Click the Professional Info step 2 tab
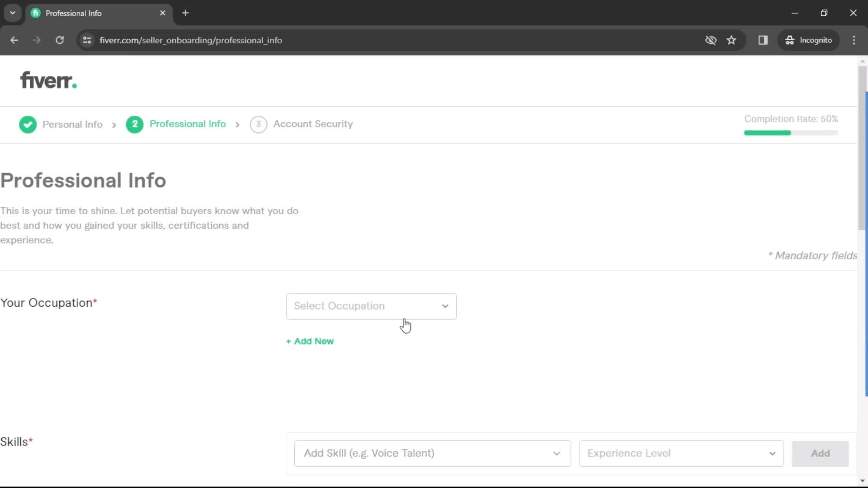The width and height of the screenshot is (868, 488). pos(177,124)
